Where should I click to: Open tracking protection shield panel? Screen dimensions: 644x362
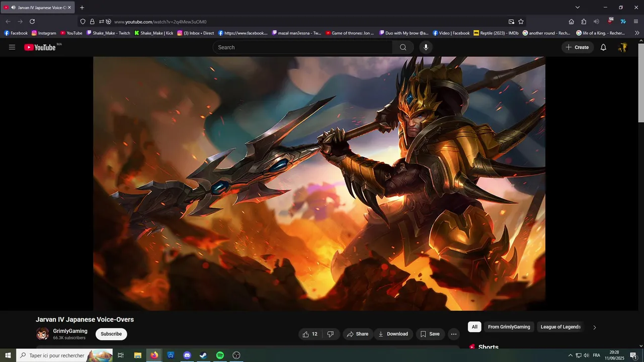point(83,22)
